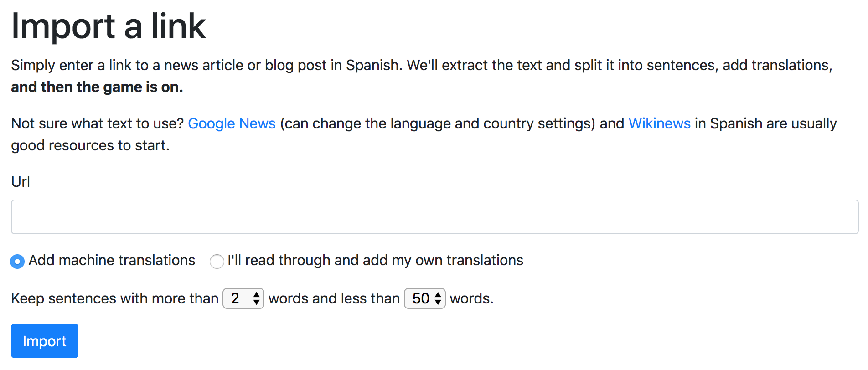Image resolution: width=868 pixels, height=370 pixels.
Task: Click the 'Import a link' page heading
Action: [108, 26]
